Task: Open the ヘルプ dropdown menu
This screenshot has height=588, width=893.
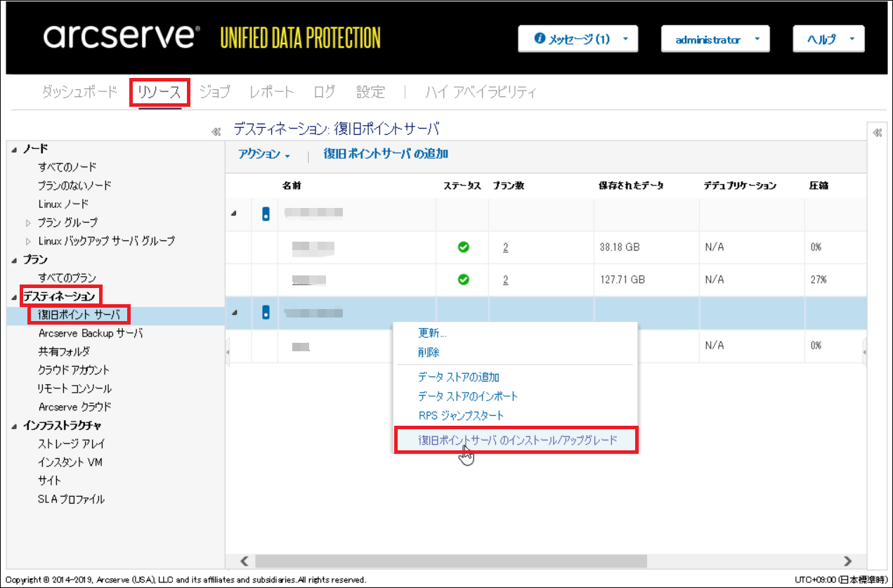Action: coord(828,39)
